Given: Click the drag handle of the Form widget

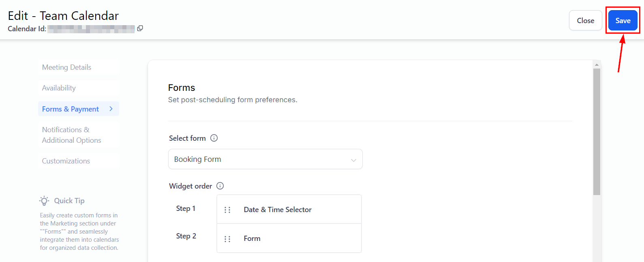Looking at the screenshot, I should [227, 239].
